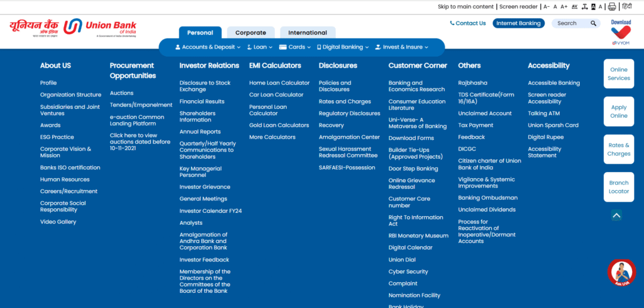The image size is (644, 308).
Task: Open Organization Structure link
Action: tap(70, 95)
